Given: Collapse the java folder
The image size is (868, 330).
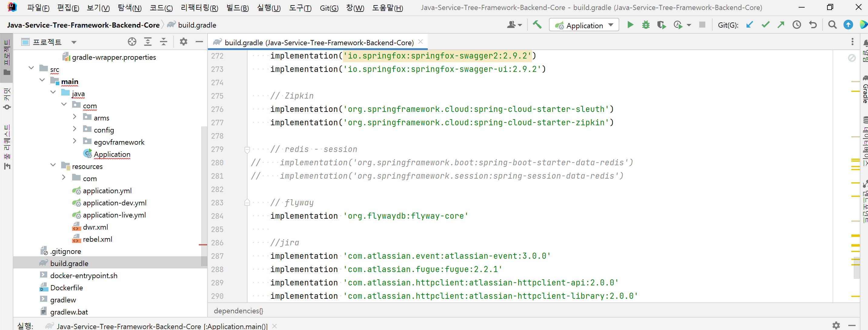Looking at the screenshot, I should click(x=53, y=93).
